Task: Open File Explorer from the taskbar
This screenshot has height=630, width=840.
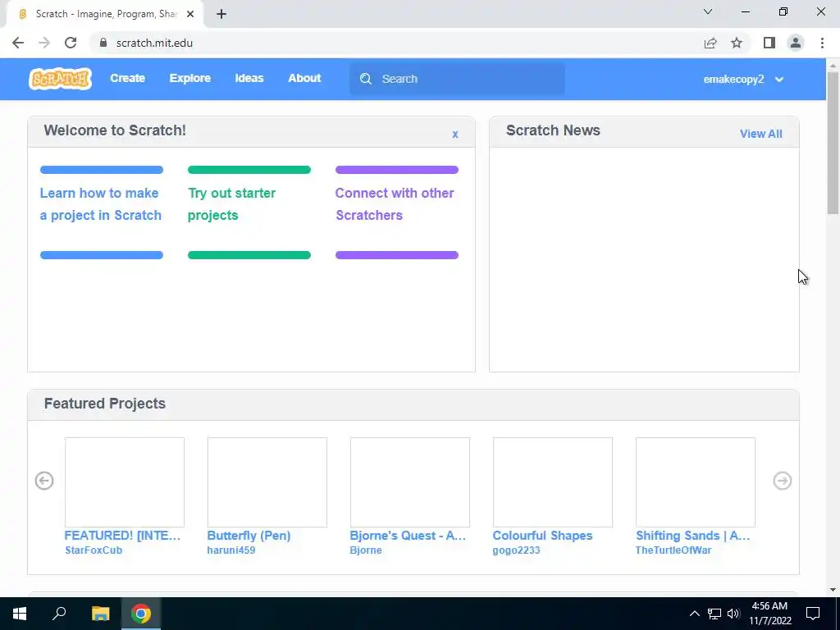Action: click(100, 614)
